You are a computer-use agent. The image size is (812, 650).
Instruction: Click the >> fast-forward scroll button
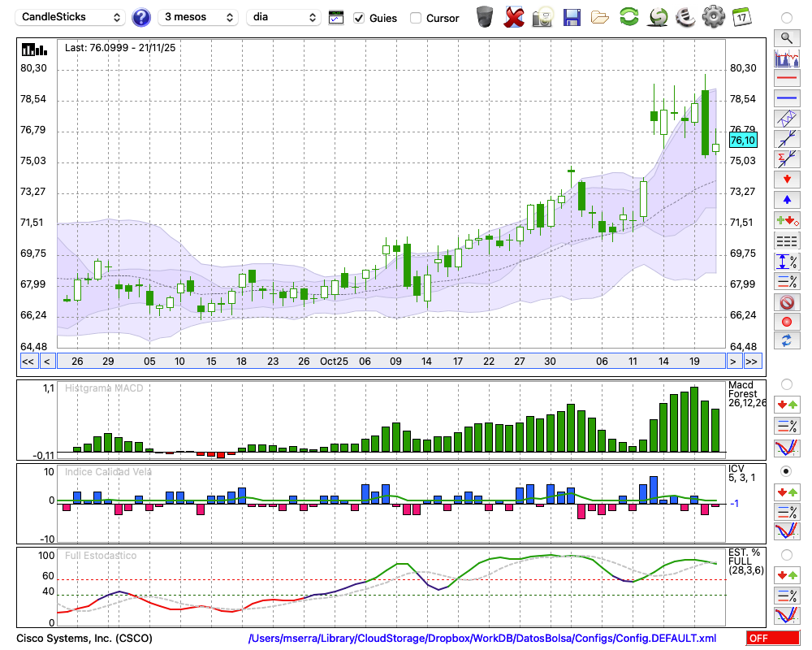[752, 362]
